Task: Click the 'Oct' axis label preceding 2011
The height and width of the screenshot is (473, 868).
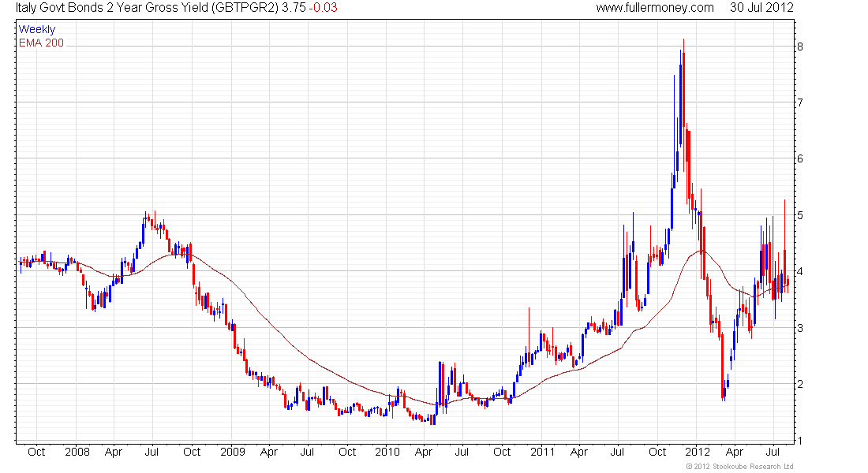Action: click(x=502, y=452)
